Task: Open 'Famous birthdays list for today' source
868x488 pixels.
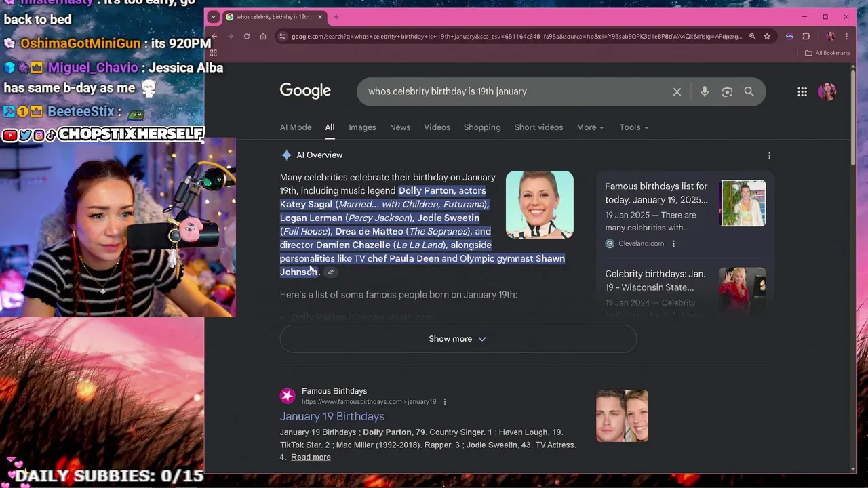Action: [x=656, y=193]
